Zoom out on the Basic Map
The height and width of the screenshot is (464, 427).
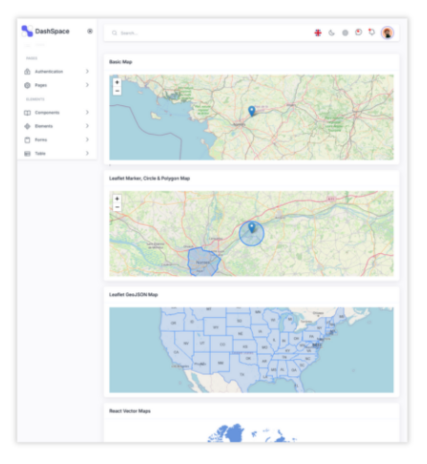click(117, 91)
